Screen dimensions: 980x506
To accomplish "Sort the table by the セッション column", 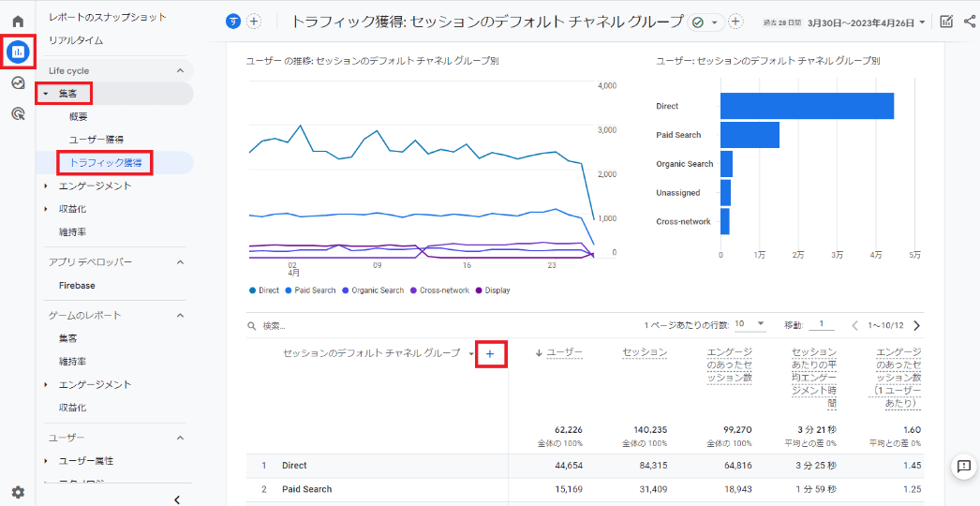I will point(645,352).
